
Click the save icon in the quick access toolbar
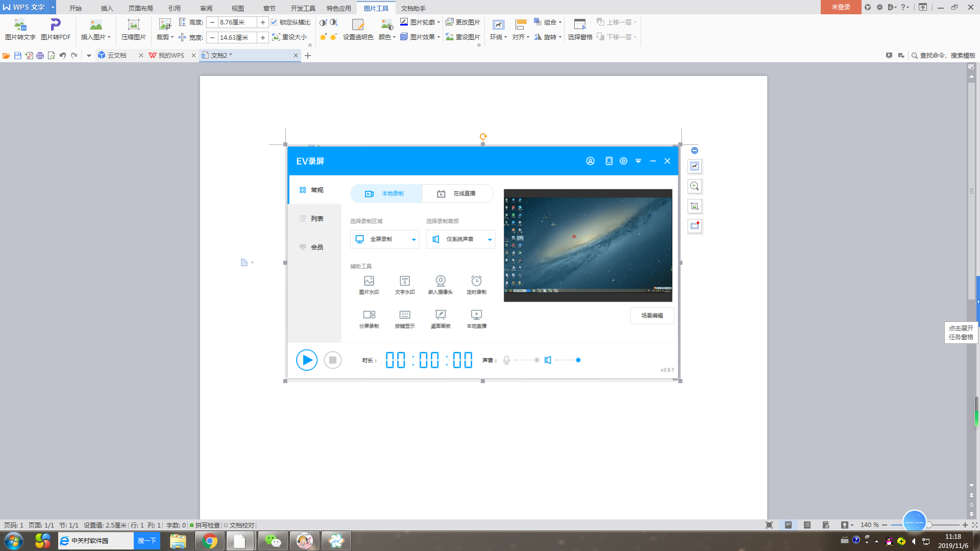click(18, 56)
